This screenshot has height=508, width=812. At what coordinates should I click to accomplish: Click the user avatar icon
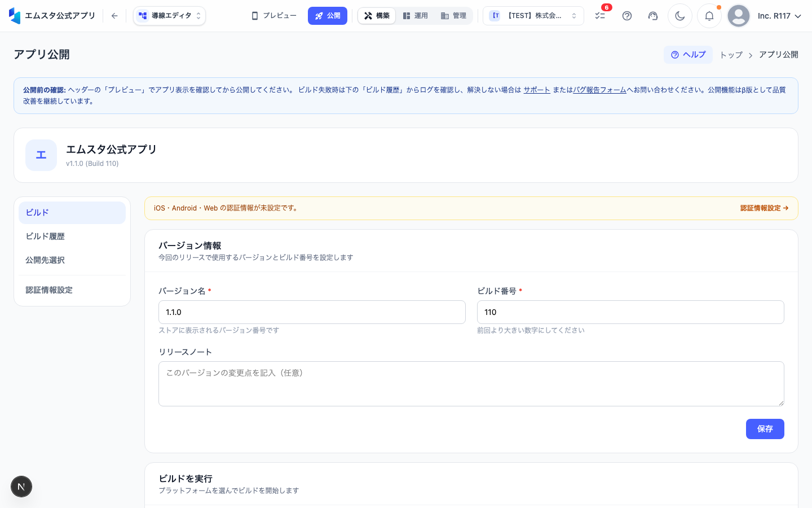pyautogui.click(x=739, y=16)
